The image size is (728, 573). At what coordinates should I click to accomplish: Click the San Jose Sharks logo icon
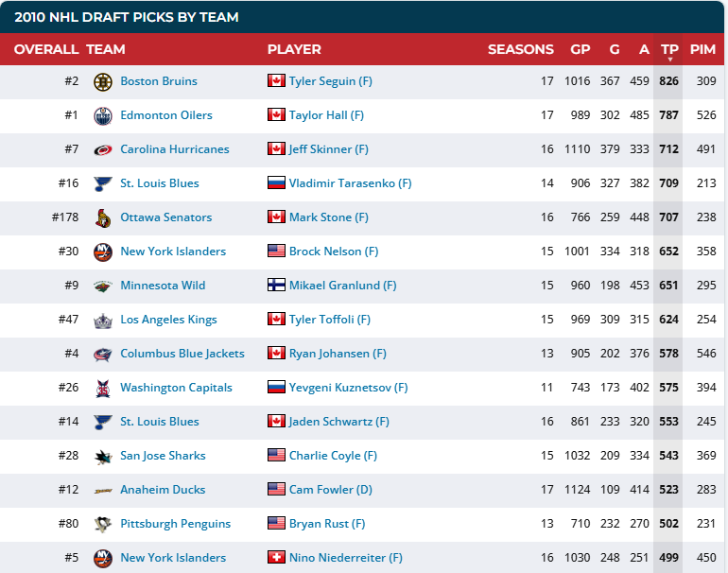103,456
